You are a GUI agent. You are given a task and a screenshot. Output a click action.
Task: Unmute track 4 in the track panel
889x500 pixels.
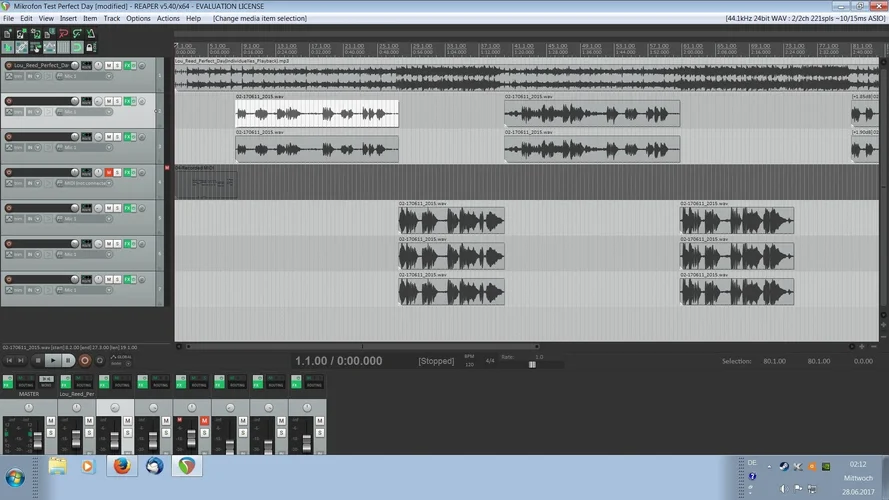(x=109, y=172)
